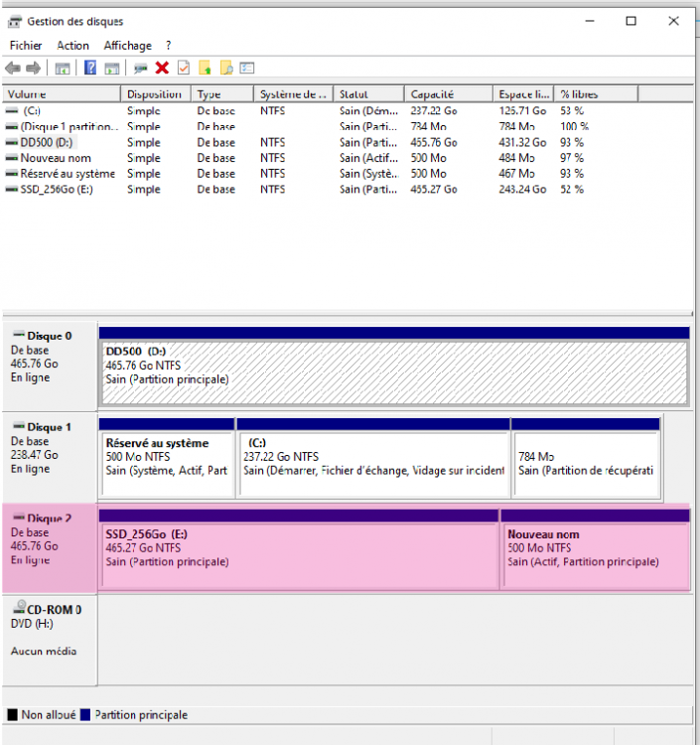
Task: Select the (C:) 237.22 Go partition block
Action: point(373,458)
